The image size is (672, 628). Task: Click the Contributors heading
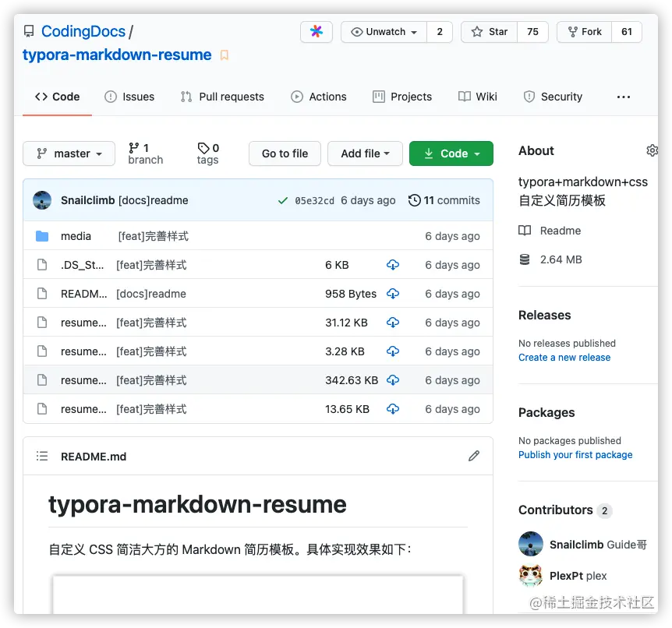[x=555, y=510]
